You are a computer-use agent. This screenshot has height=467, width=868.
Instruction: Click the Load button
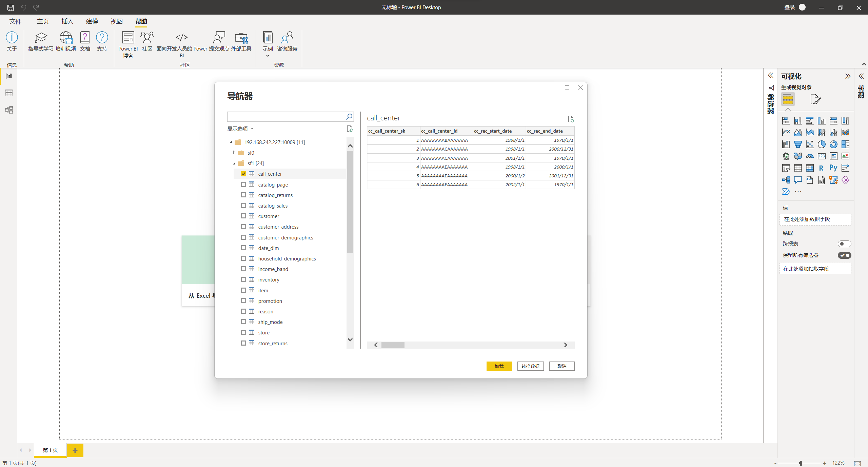[x=499, y=366]
